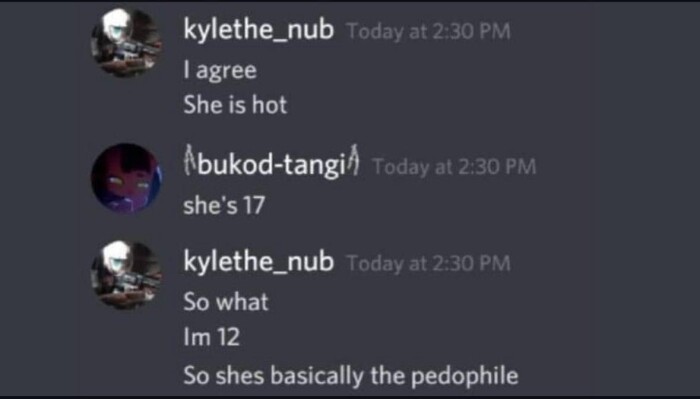Screen dimensions: 700x399
Task: Select the 'I agree' message
Action: [220, 71]
